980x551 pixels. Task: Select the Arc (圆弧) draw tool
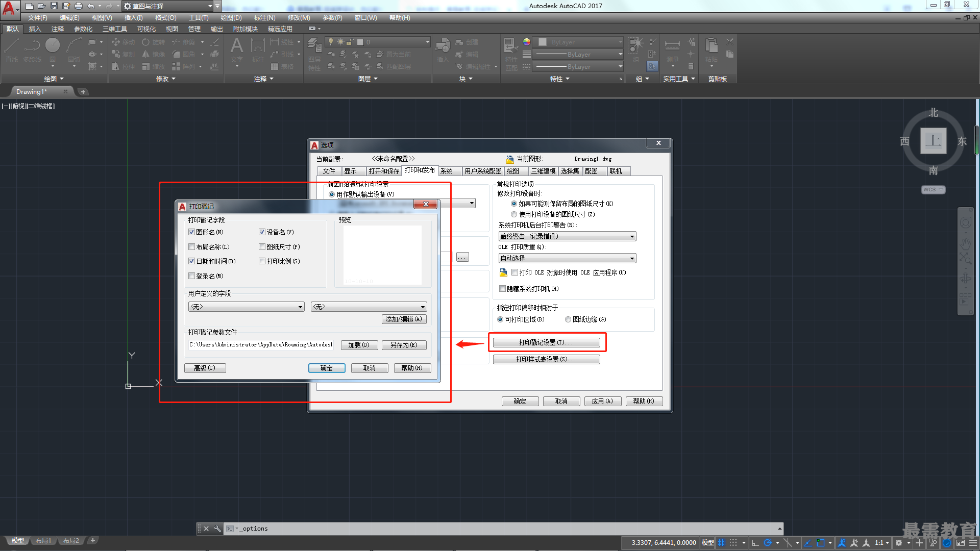[74, 50]
